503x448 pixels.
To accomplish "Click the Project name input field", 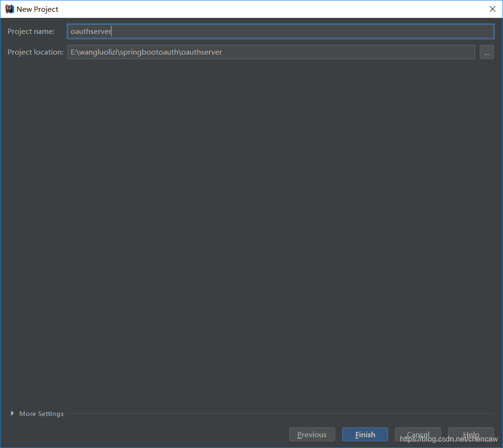I will point(280,32).
